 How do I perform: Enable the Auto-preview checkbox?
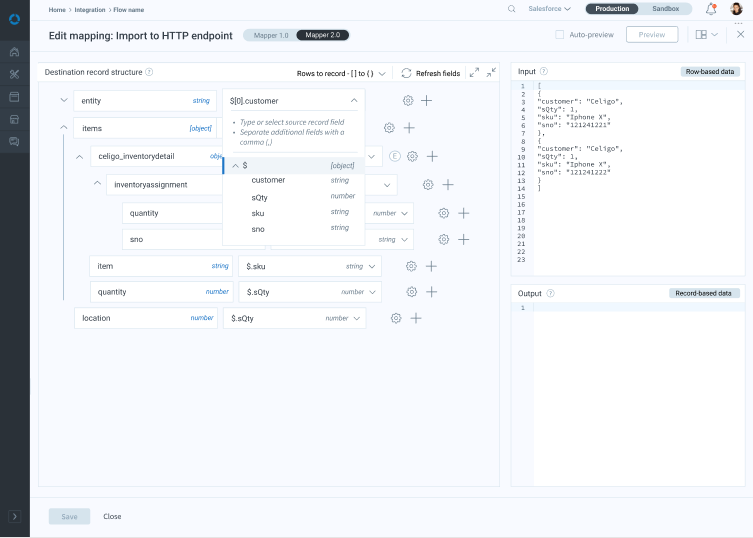tap(560, 35)
